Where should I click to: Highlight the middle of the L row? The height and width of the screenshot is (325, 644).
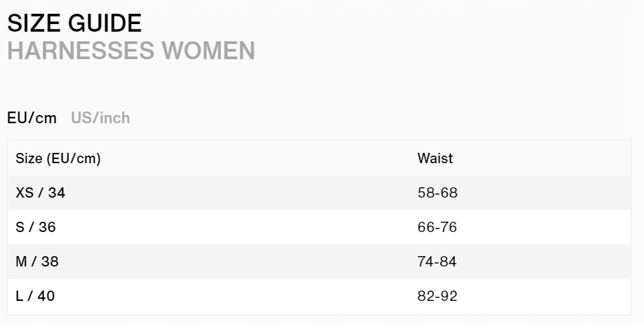click(319, 296)
